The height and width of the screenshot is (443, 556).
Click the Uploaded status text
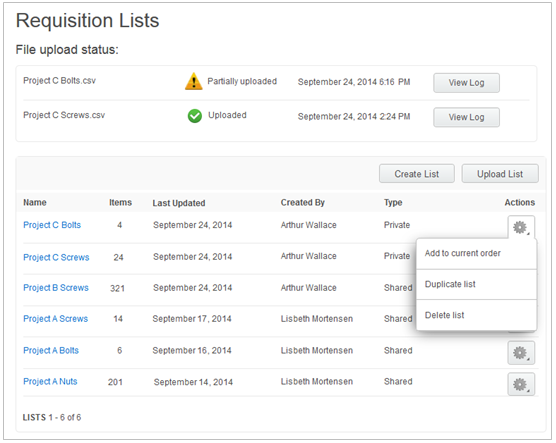227,115
